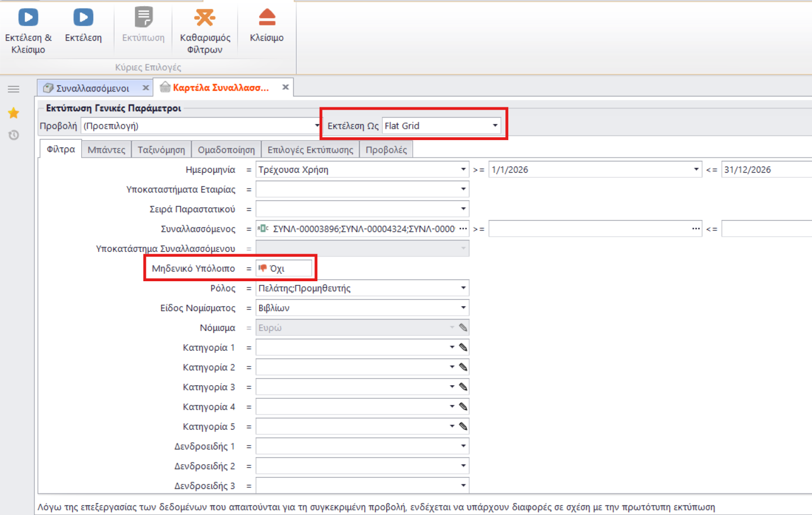Clear filters with Καθαρισμός Φίλτρων icon
Image resolution: width=812 pixels, height=515 pixels.
pyautogui.click(x=204, y=18)
